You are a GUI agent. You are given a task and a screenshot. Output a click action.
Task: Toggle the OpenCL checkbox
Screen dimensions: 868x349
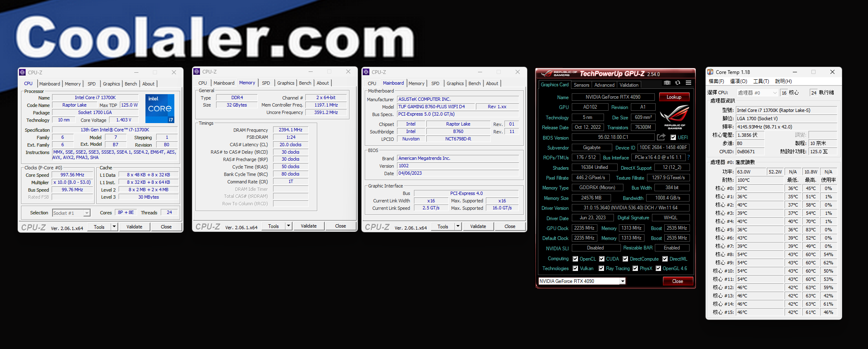pos(575,259)
